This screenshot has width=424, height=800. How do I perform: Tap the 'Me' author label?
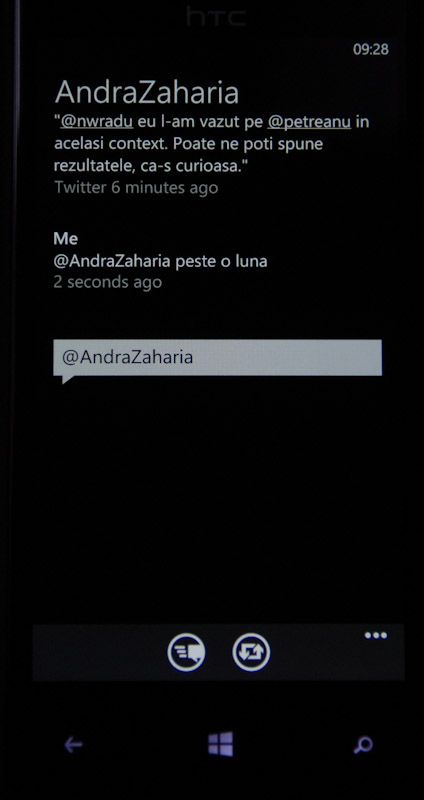click(66, 239)
